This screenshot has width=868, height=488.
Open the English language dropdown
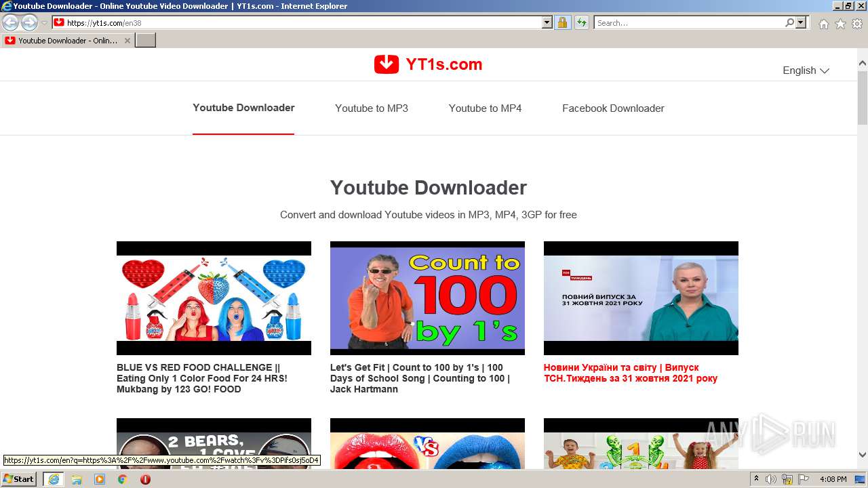tap(806, 70)
